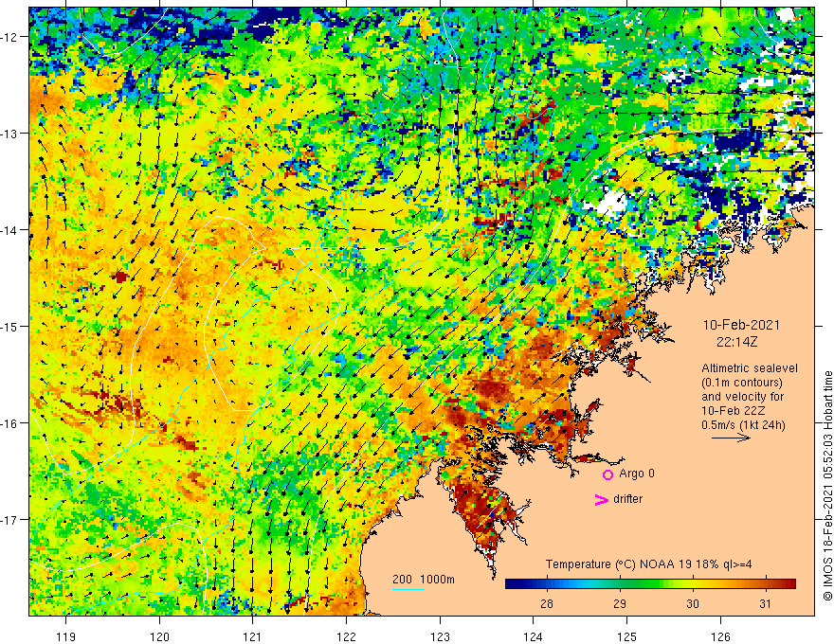Image resolution: width=834 pixels, height=644 pixels.
Task: Click the colorbar tick label 29
Action: click(619, 603)
